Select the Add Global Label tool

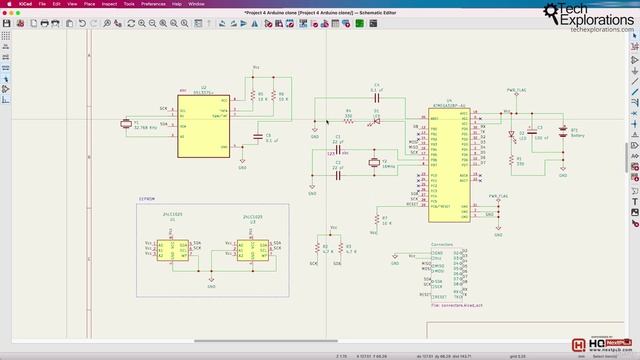click(635, 145)
